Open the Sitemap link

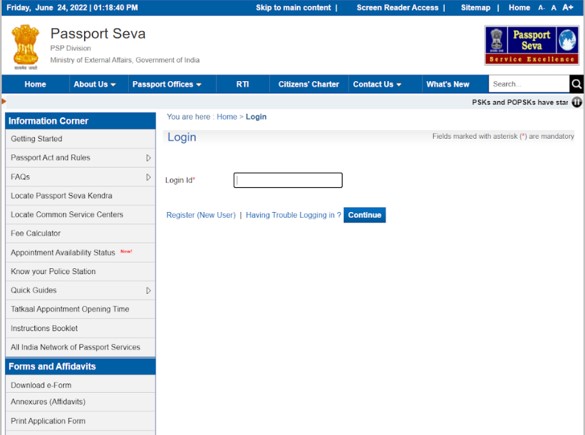click(475, 8)
